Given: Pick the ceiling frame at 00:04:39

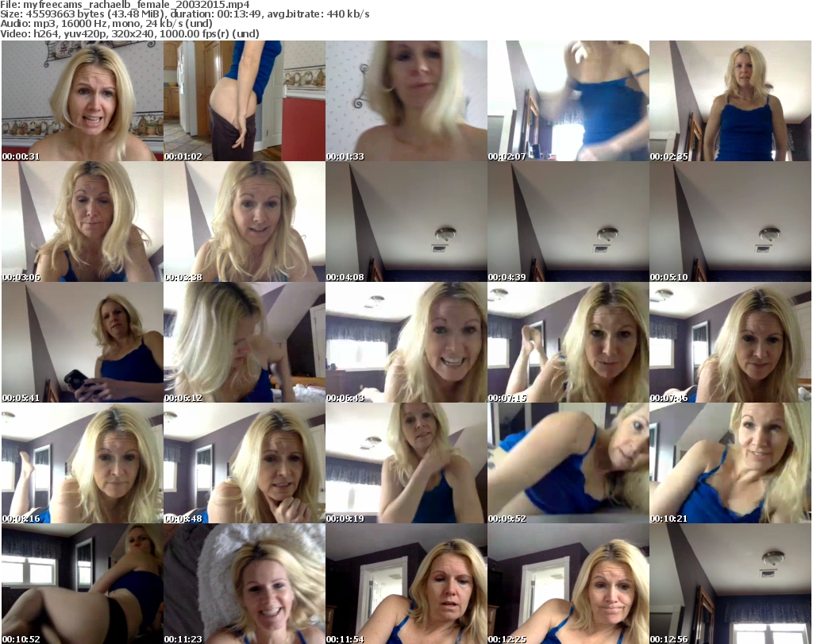Looking at the screenshot, I should pos(568,222).
